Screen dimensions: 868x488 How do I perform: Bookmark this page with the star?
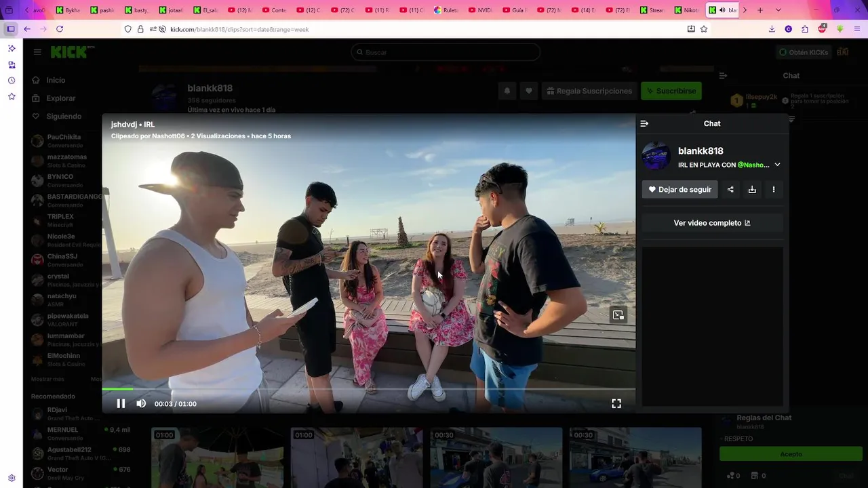pyautogui.click(x=704, y=29)
